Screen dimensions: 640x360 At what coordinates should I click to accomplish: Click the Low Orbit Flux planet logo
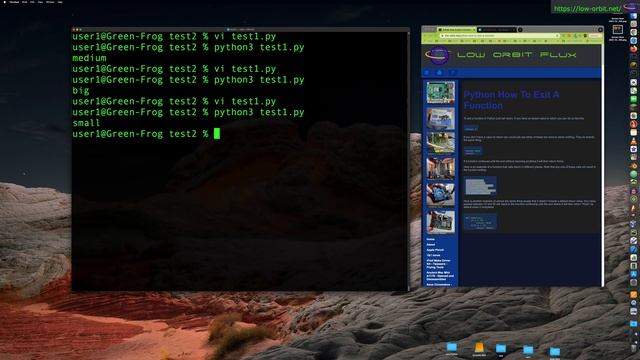438,56
